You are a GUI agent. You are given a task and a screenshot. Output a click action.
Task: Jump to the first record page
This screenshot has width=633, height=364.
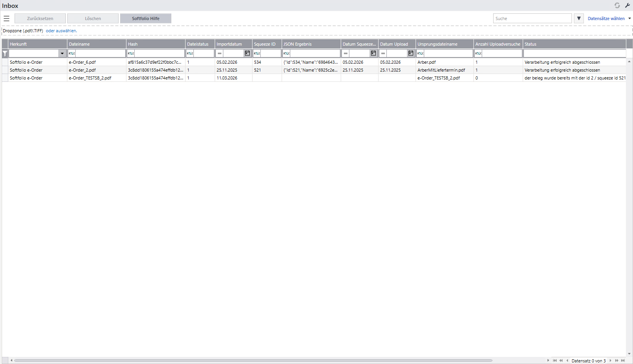(x=555, y=360)
